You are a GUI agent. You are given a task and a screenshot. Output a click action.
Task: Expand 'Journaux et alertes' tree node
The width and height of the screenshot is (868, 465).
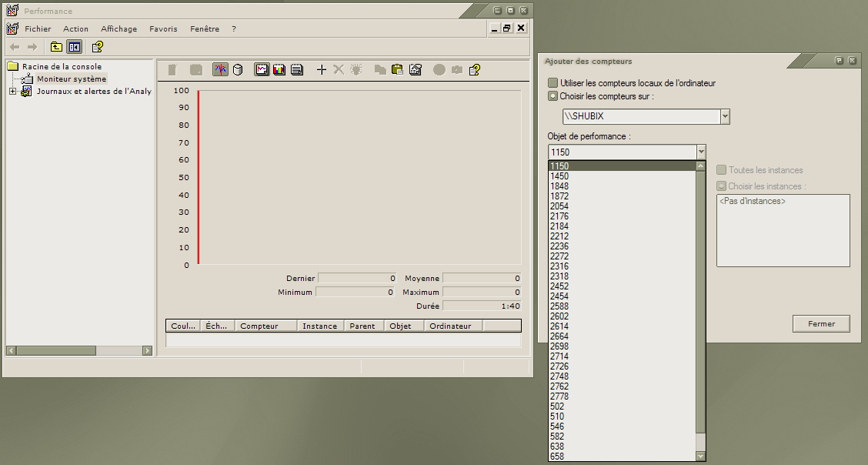(x=12, y=92)
